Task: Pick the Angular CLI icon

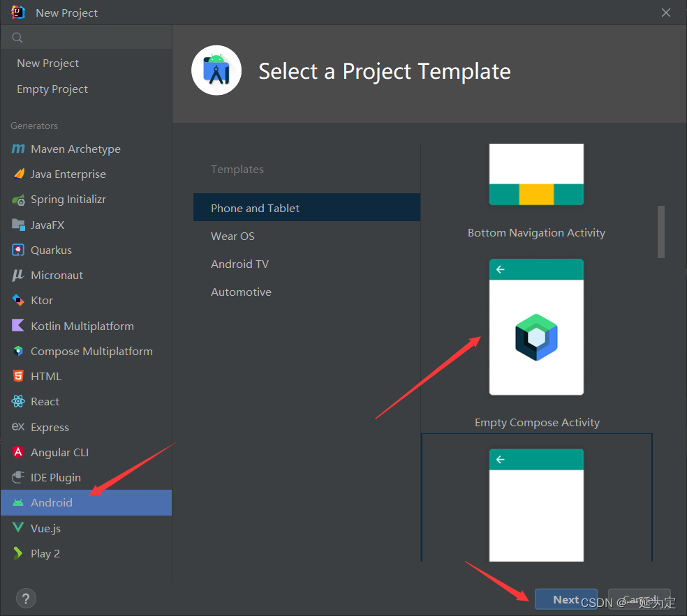Action: (x=18, y=452)
